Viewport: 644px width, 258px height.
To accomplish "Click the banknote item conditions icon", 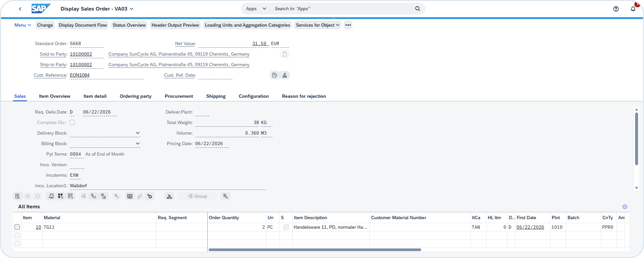I will tap(130, 196).
